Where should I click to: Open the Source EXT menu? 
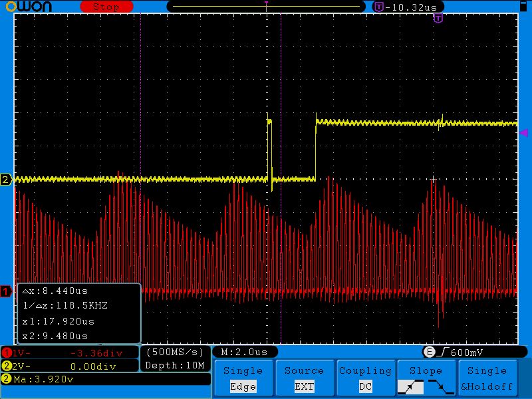[305, 378]
